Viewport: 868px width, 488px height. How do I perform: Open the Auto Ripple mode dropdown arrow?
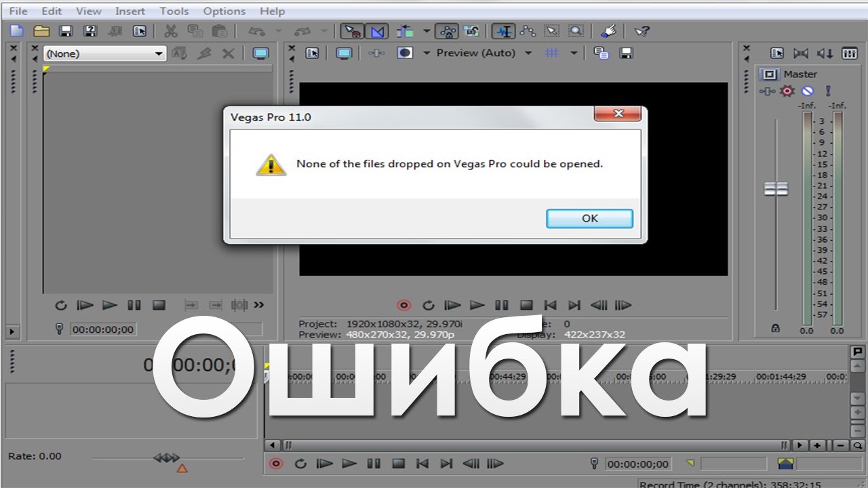point(427,30)
